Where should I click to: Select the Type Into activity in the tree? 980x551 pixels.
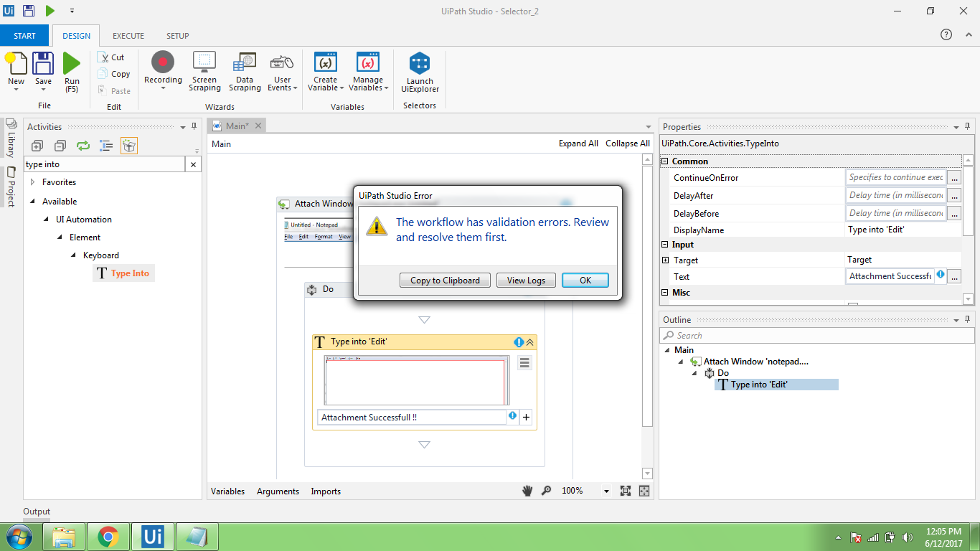[x=123, y=273]
